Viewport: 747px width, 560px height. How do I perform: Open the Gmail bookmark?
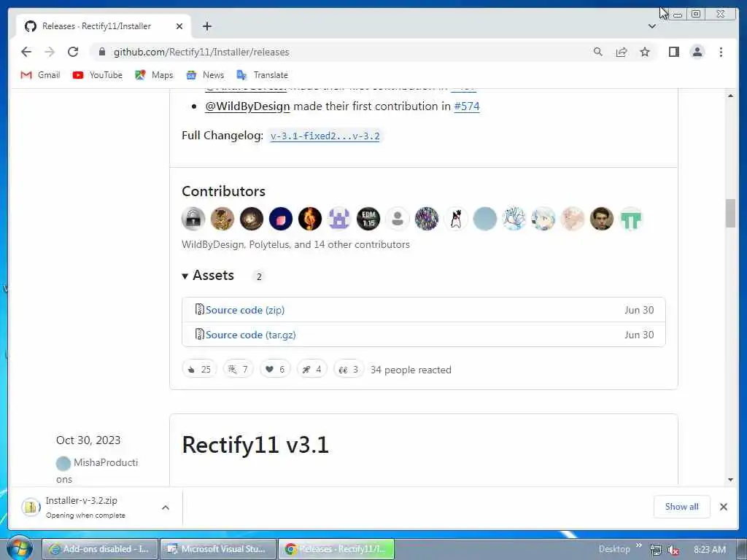[x=41, y=75]
